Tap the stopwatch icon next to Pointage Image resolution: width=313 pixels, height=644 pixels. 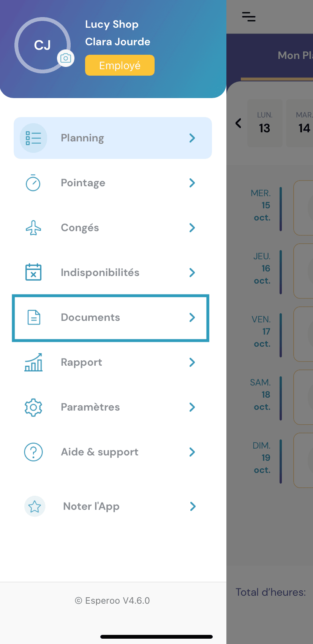click(x=33, y=183)
